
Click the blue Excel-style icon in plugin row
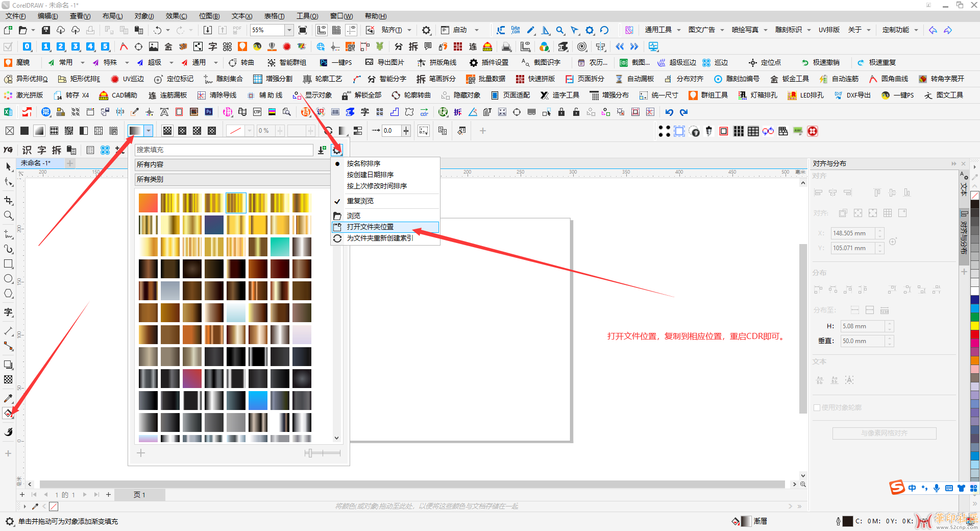tap(8, 112)
